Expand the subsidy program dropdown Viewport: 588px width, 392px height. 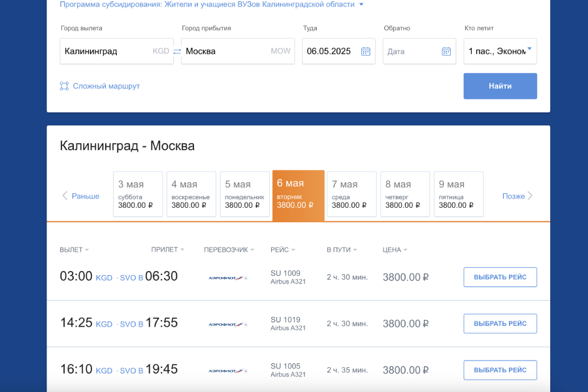click(361, 5)
